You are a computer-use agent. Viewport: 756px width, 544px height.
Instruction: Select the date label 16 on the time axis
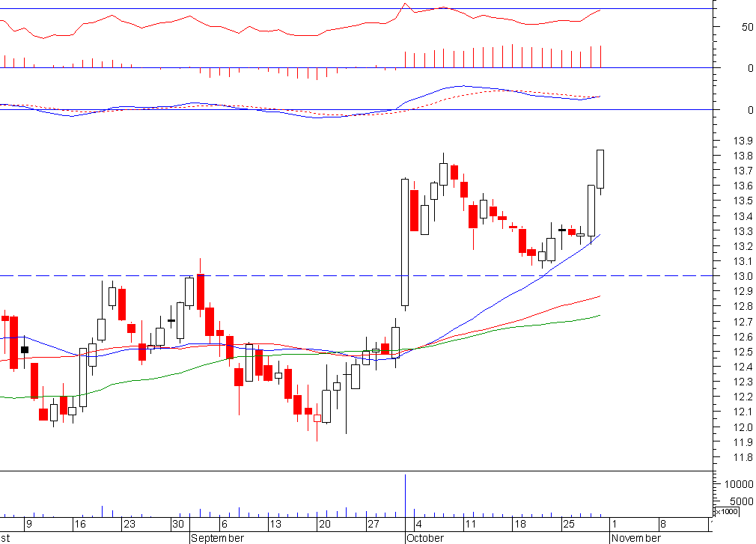coord(80,524)
